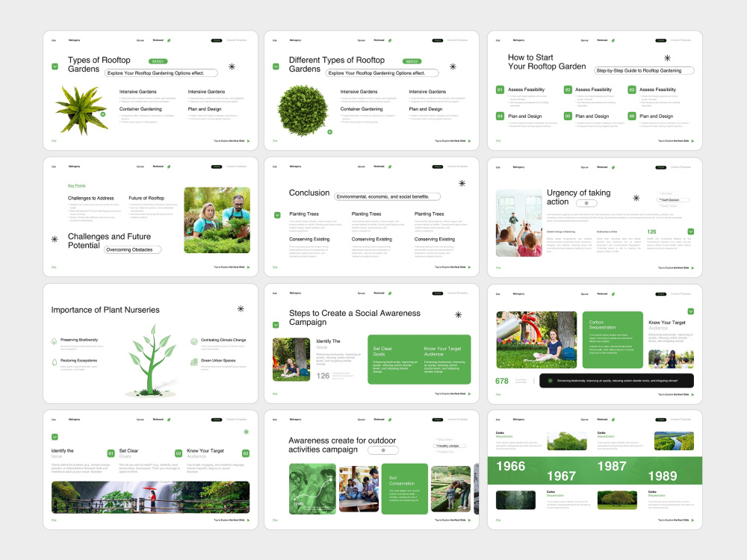747x560 pixels.
Task: Click the Green Urban Spaces building icon
Action: click(x=194, y=362)
